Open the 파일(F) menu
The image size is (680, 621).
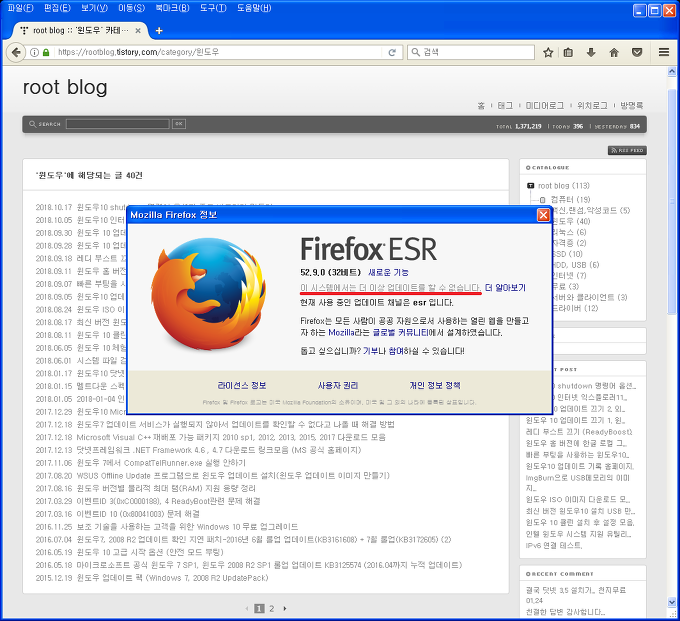coord(20,8)
